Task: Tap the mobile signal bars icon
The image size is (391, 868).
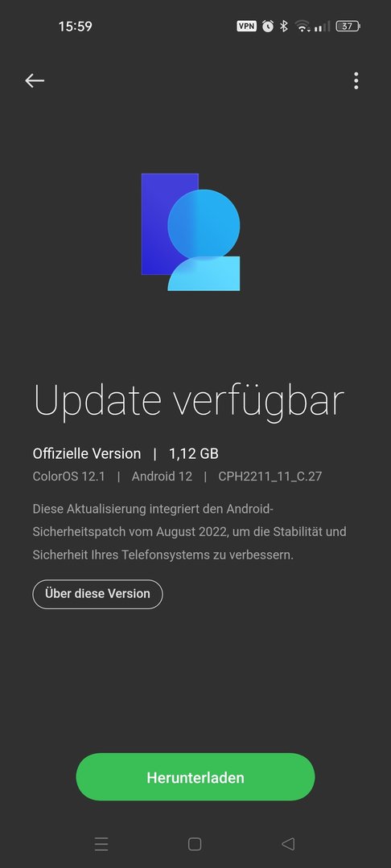Action: pos(322,26)
